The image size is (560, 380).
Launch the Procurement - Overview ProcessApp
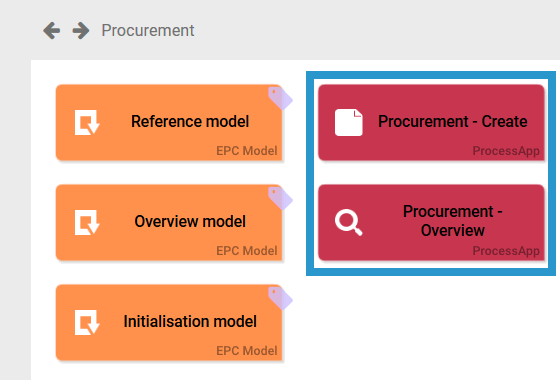(x=431, y=222)
